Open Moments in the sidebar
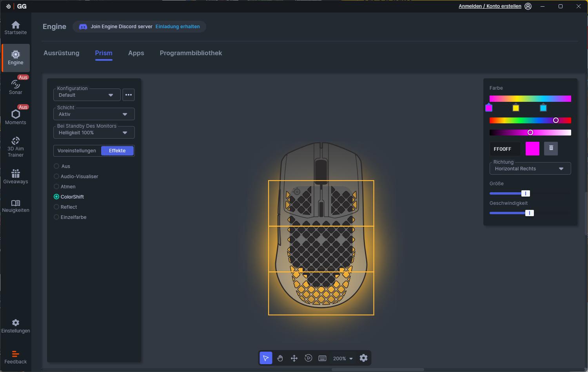 (16, 117)
